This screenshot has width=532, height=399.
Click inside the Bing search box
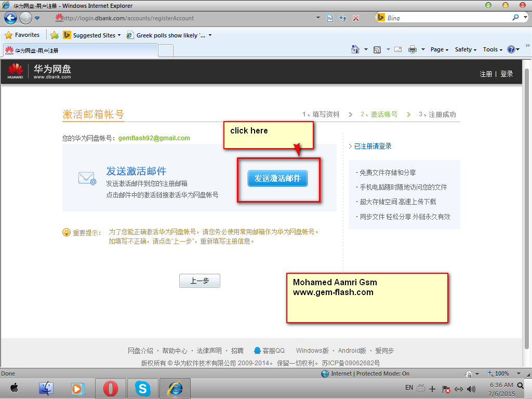coord(448,18)
